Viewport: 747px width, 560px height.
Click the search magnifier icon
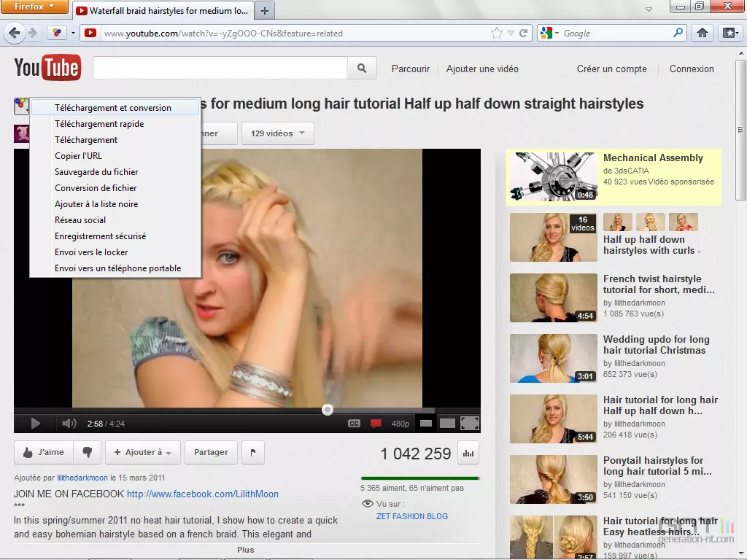coord(362,67)
